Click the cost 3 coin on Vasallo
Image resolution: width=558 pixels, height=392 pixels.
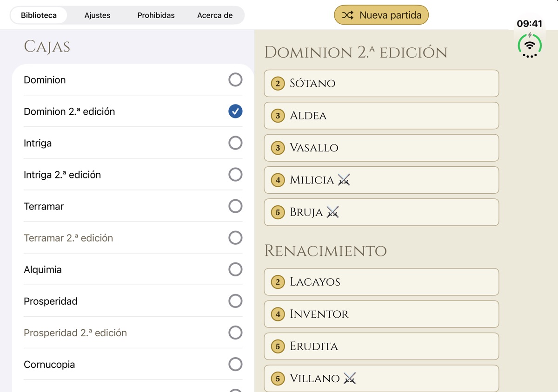click(x=278, y=148)
